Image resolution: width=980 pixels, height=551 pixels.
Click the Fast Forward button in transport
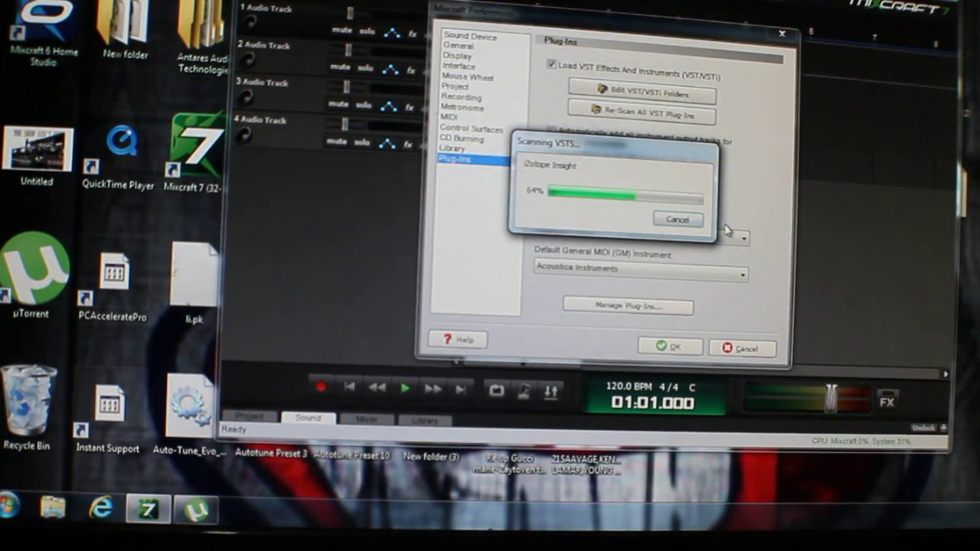433,389
